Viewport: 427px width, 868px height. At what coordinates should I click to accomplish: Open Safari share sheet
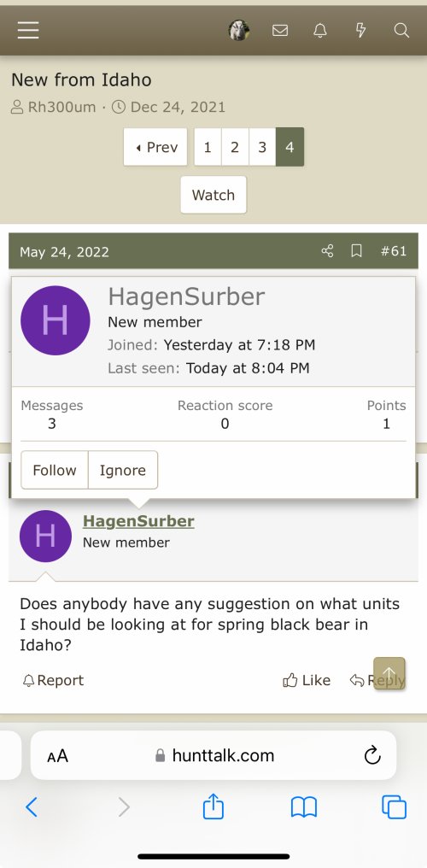pyautogui.click(x=213, y=806)
